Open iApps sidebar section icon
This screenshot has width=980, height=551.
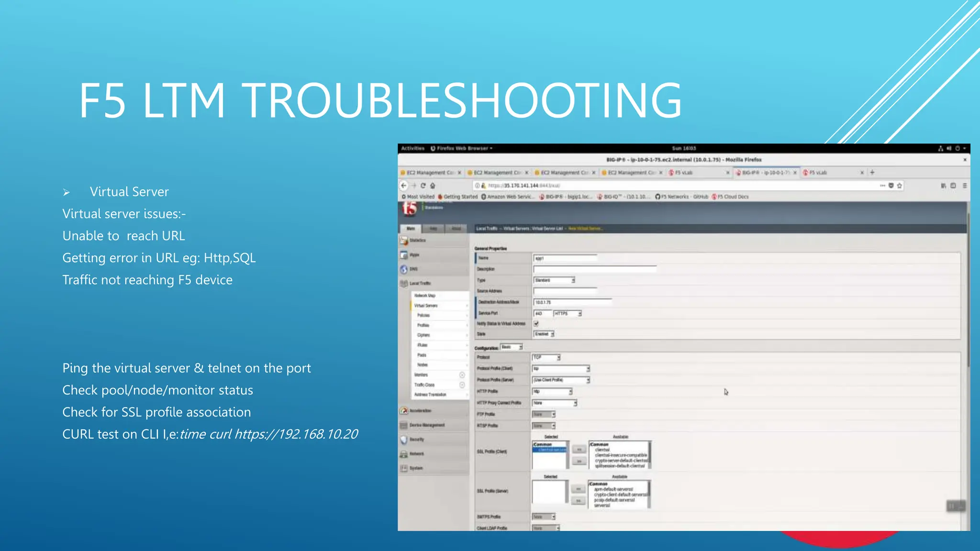404,255
